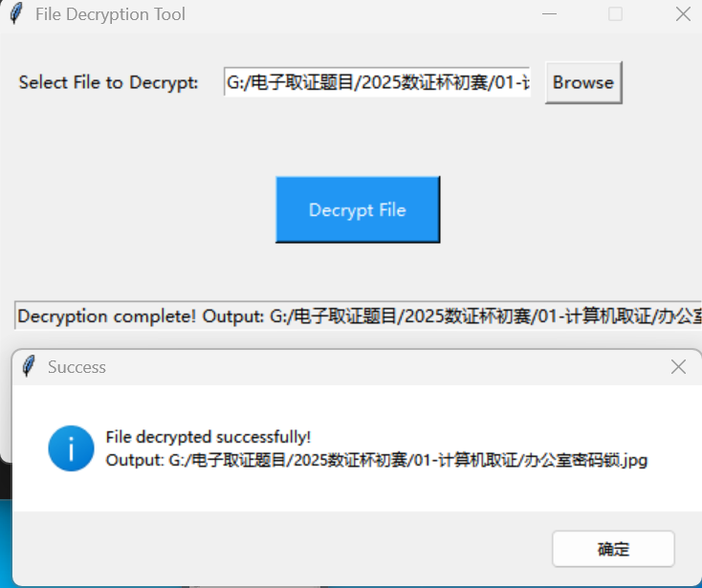The image size is (702, 588).
Task: Click the file path input field
Action: (377, 82)
